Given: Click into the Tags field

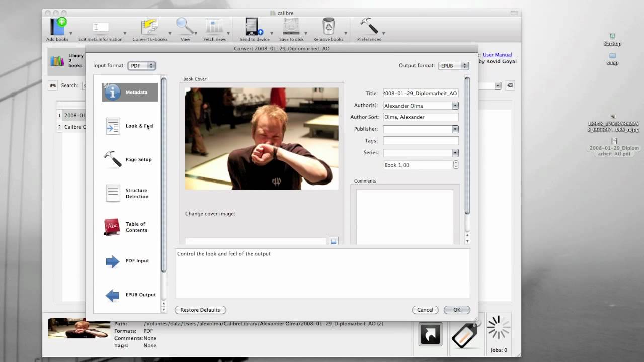Looking at the screenshot, I should coord(421,141).
